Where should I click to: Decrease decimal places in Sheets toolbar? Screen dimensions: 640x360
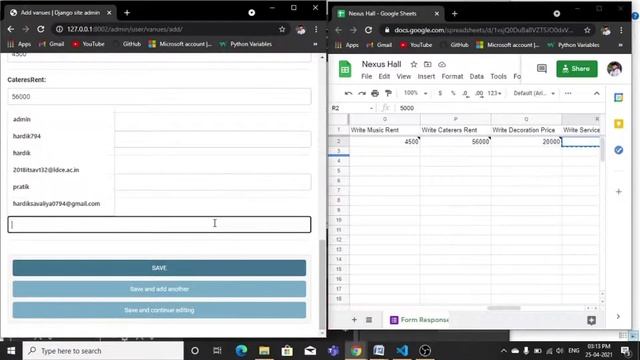tap(465, 93)
